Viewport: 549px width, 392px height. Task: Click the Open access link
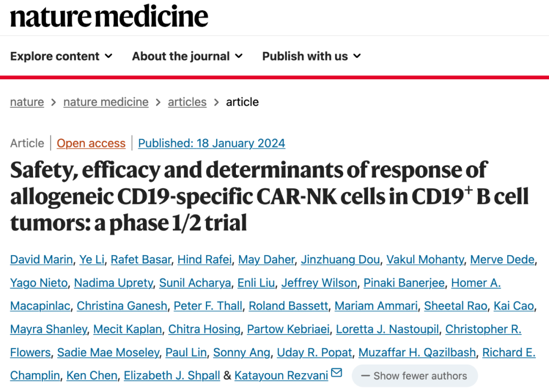[x=91, y=144]
